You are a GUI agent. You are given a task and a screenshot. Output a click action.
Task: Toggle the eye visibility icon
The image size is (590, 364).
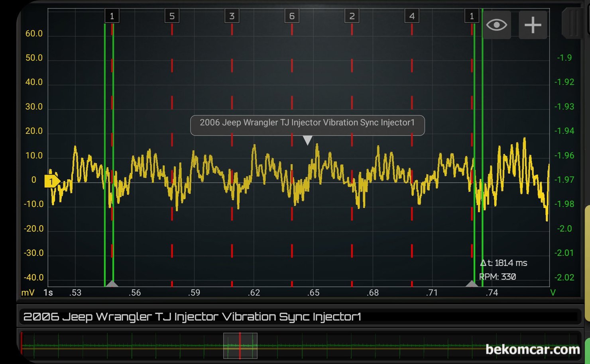[x=496, y=25]
